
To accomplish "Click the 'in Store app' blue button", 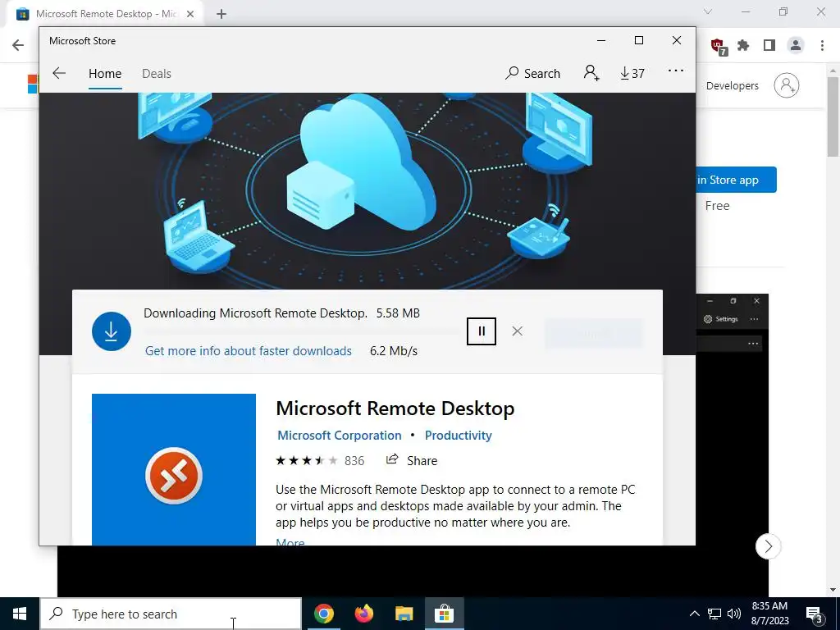I will [736, 180].
